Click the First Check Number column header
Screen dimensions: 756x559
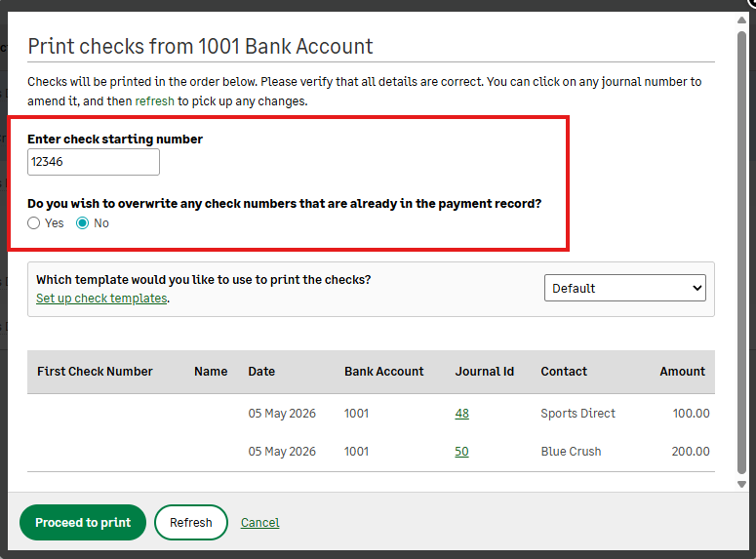(x=95, y=372)
